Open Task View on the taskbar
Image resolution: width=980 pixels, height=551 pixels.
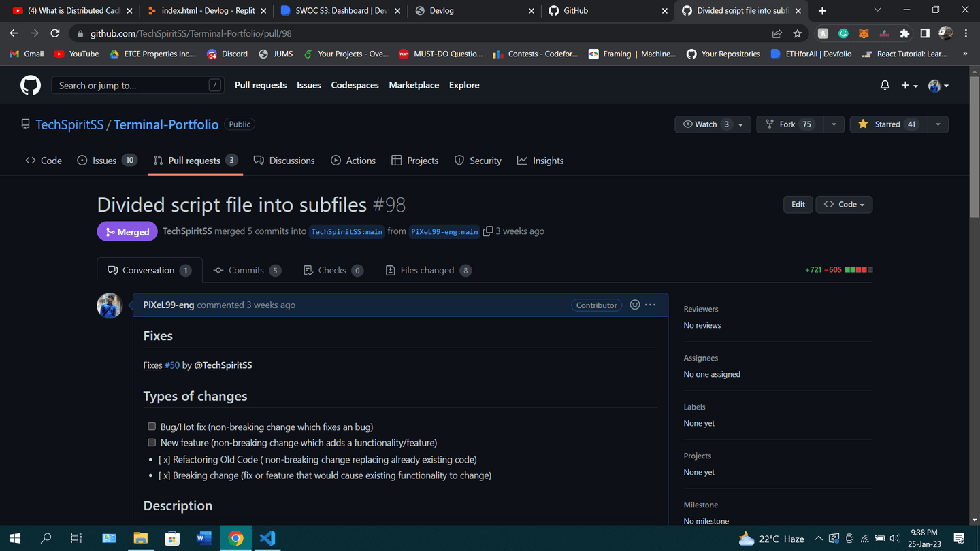[76, 538]
